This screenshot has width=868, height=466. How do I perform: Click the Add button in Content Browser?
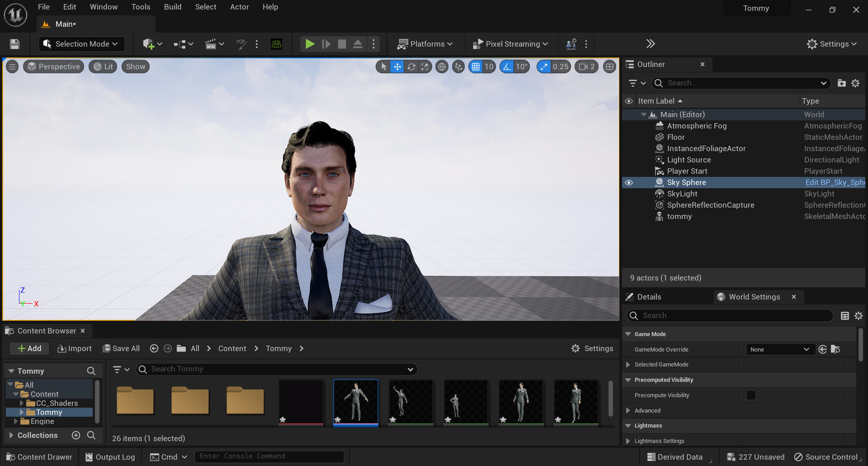(29, 348)
